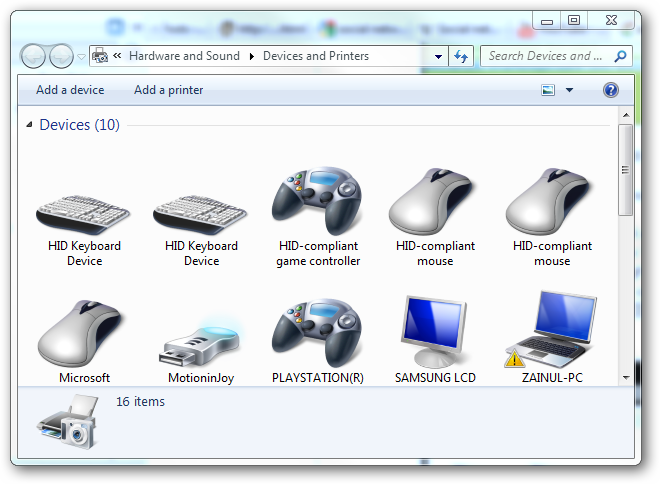Select the first HID Keyboard Device icon
The image size is (660, 484).
pyautogui.click(x=84, y=214)
